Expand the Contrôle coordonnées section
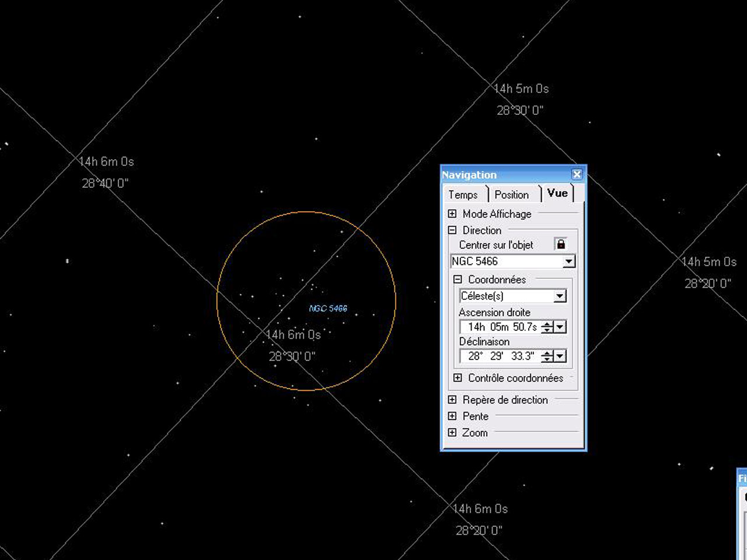Image resolution: width=747 pixels, height=560 pixels. coord(458,378)
